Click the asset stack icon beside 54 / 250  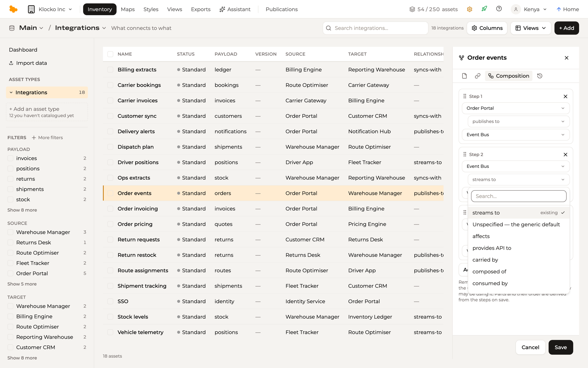point(412,9)
